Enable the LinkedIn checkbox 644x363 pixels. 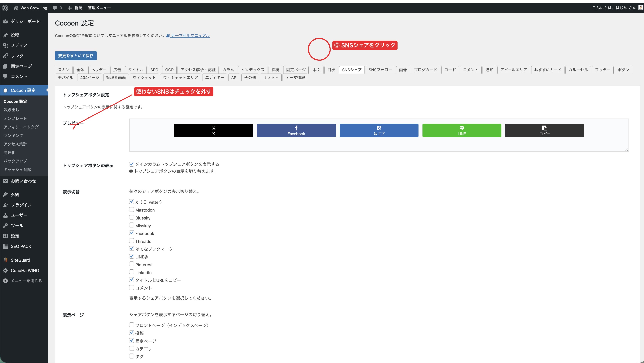131,272
